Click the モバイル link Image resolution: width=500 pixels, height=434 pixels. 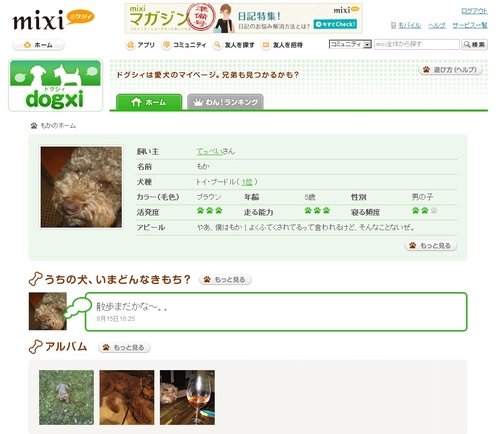(x=409, y=25)
